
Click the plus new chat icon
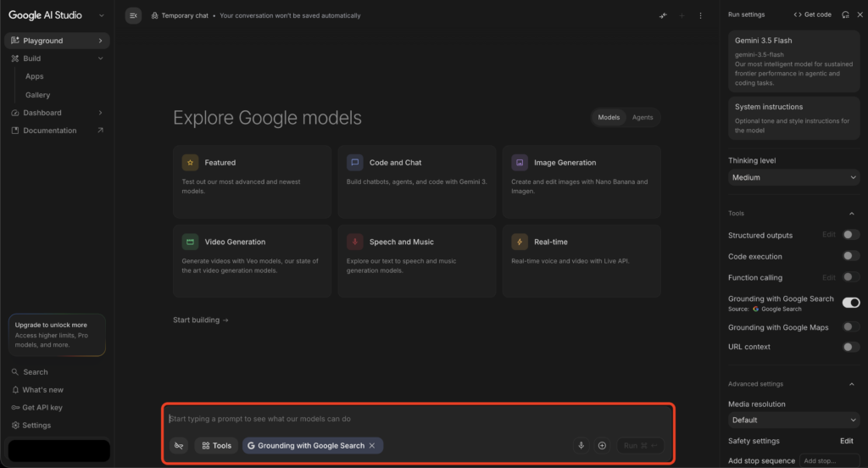682,15
